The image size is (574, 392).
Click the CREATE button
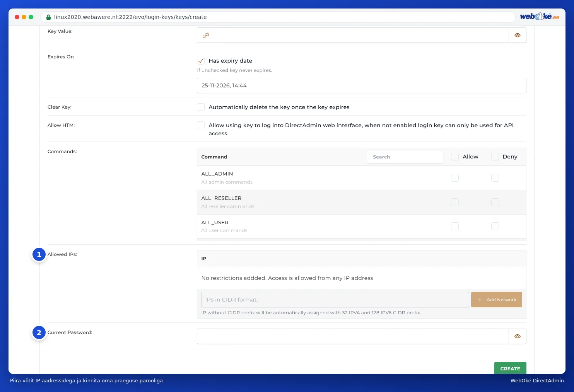[510, 368]
